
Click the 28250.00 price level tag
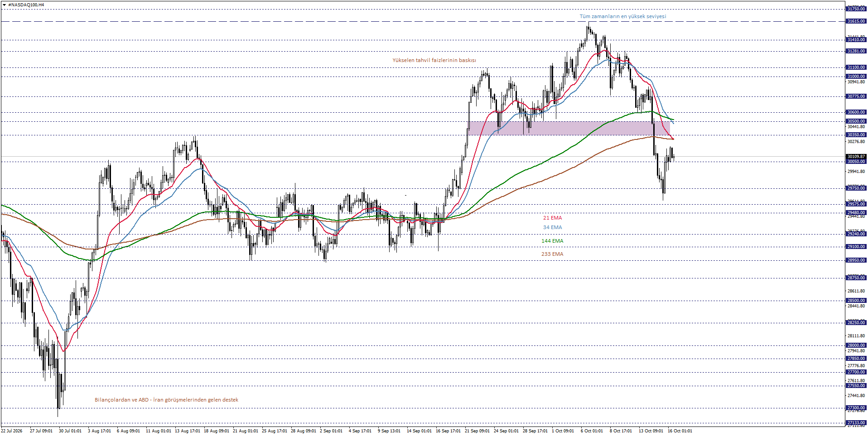coord(856,323)
